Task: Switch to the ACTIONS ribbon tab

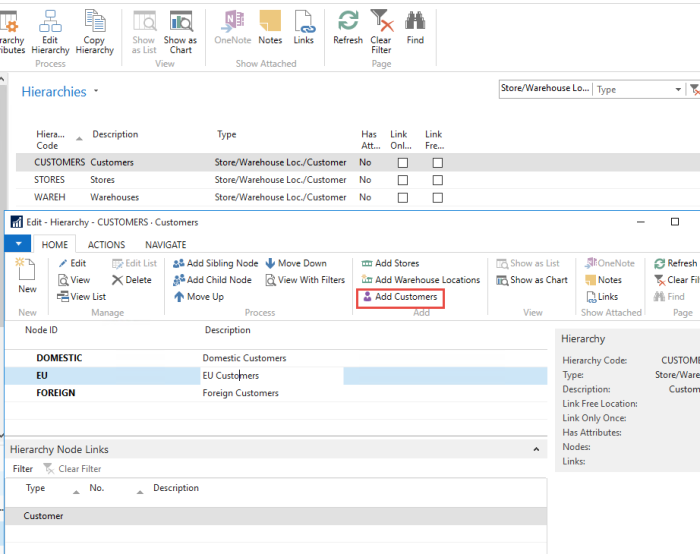Action: (106, 245)
